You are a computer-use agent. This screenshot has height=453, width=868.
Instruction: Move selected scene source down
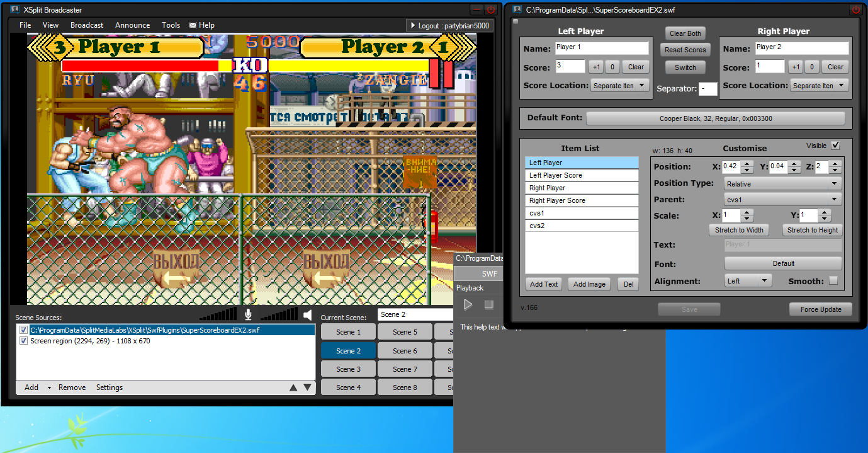(x=307, y=387)
